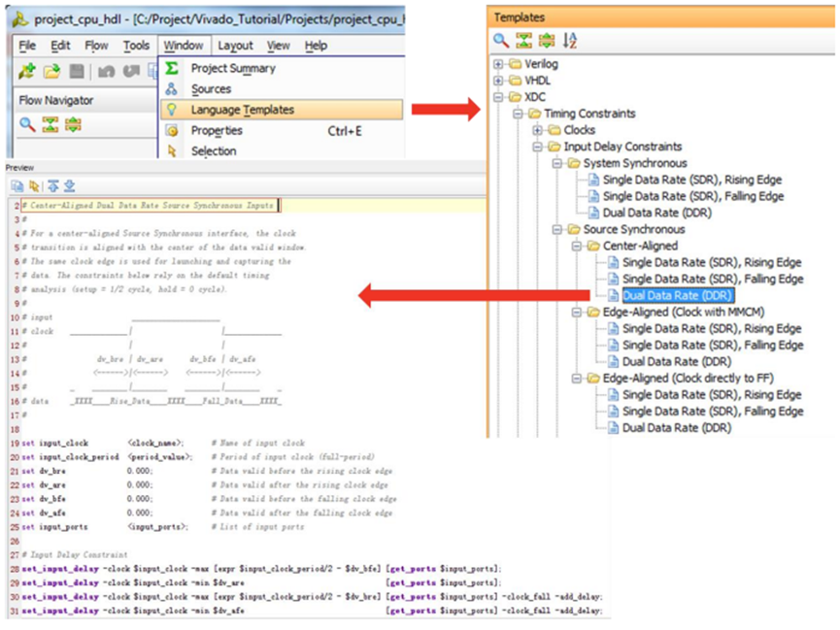Screen dimensions: 840x630
Task: Click the expand all icon in Templates toolbar
Action: pos(547,41)
